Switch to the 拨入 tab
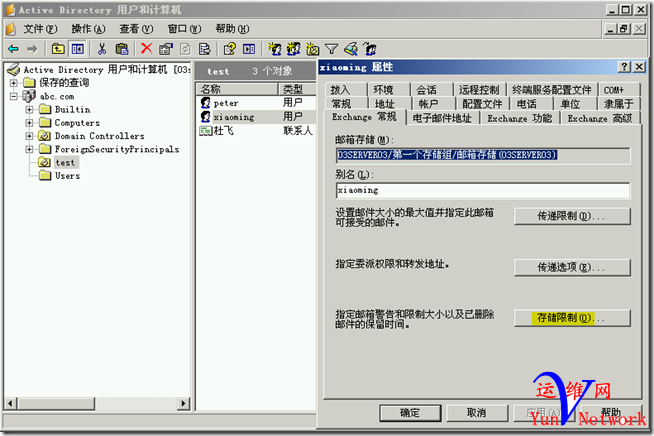This screenshot has height=436, width=654. pyautogui.click(x=340, y=90)
